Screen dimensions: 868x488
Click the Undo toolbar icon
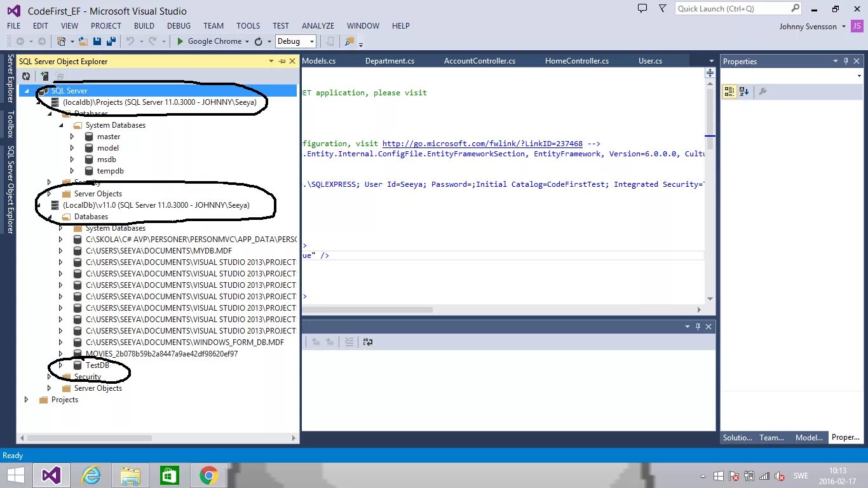130,41
